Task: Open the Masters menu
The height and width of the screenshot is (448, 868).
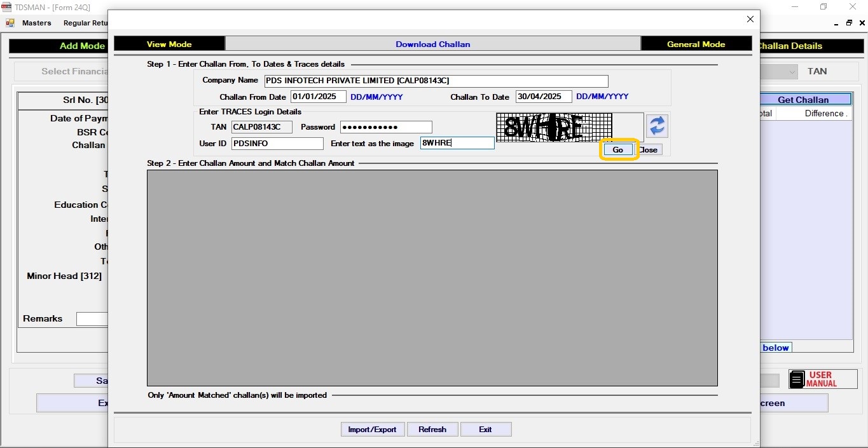Action: [36, 23]
